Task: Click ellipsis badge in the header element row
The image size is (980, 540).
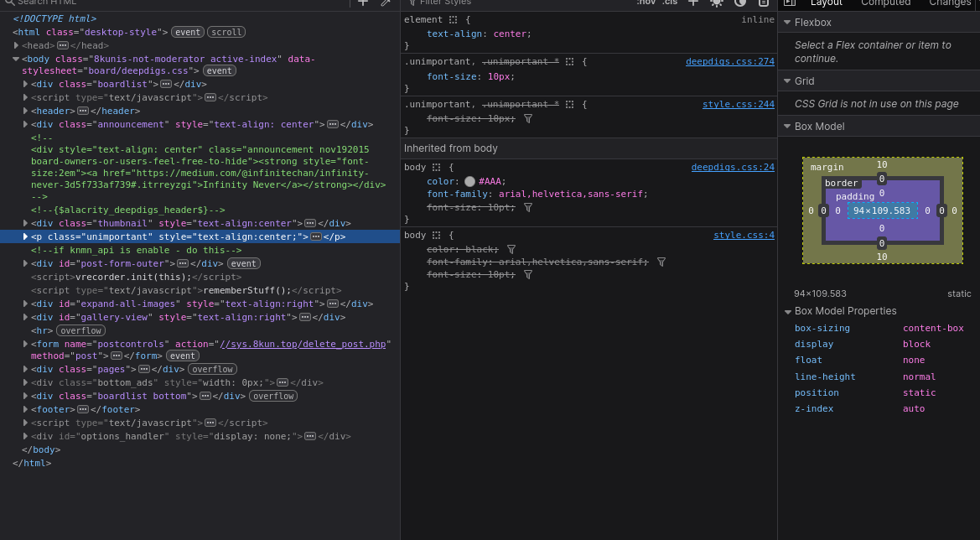Action: (82, 112)
